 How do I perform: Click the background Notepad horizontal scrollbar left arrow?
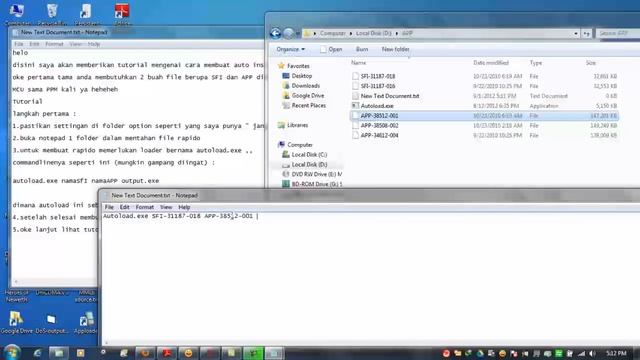16,282
